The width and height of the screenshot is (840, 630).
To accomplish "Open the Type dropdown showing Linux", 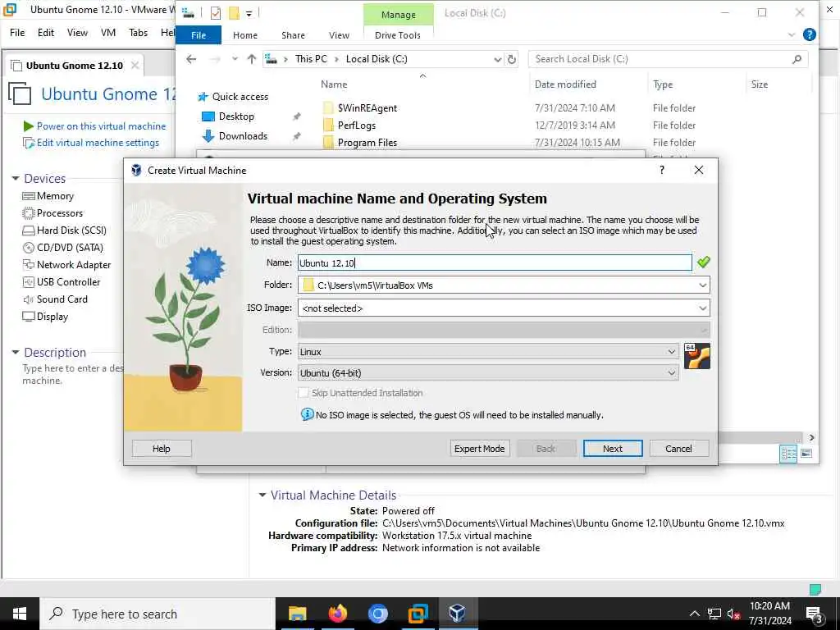I will 671,351.
